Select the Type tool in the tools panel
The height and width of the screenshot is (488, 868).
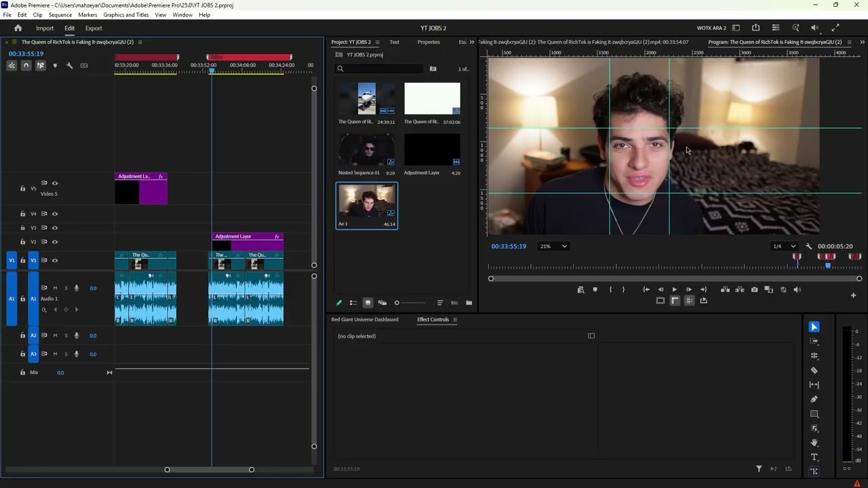click(x=814, y=457)
